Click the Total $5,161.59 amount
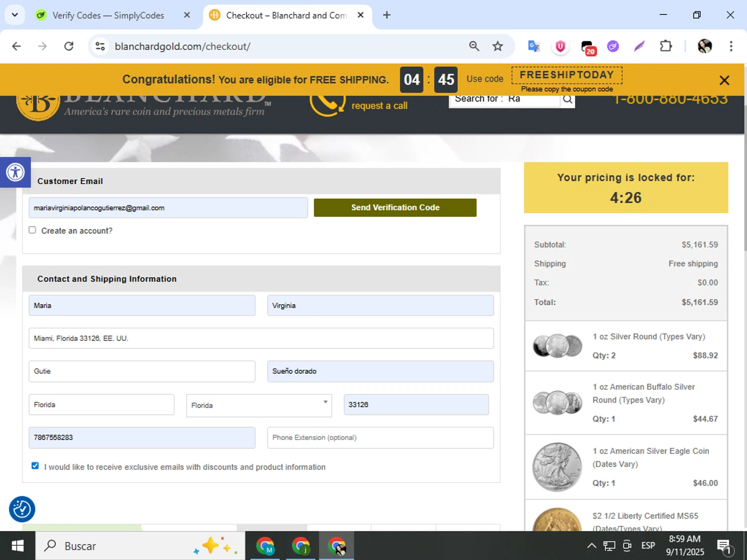Image resolution: width=747 pixels, height=560 pixels. pos(700,302)
